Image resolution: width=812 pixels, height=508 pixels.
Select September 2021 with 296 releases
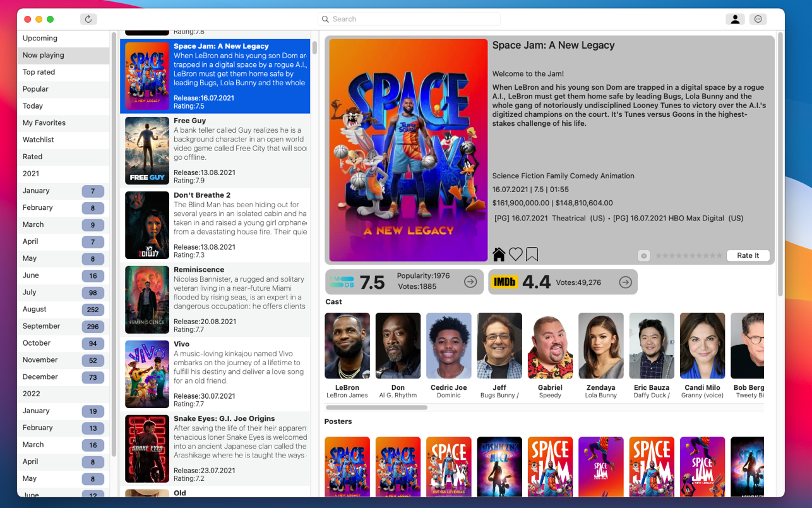pyautogui.click(x=63, y=326)
